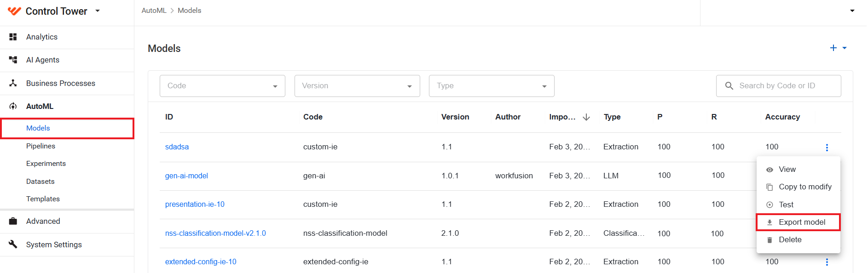868x273 pixels.
Task: Sort by the Code column header
Action: point(313,117)
